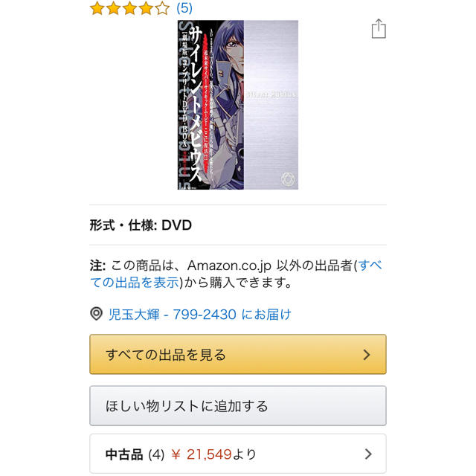Screen dimensions: 476x476
Task: Tap the circular emblem on the silver box
Action: pos(287,178)
